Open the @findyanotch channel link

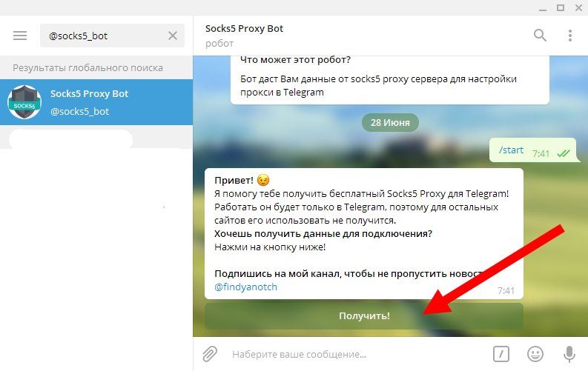[x=245, y=287]
